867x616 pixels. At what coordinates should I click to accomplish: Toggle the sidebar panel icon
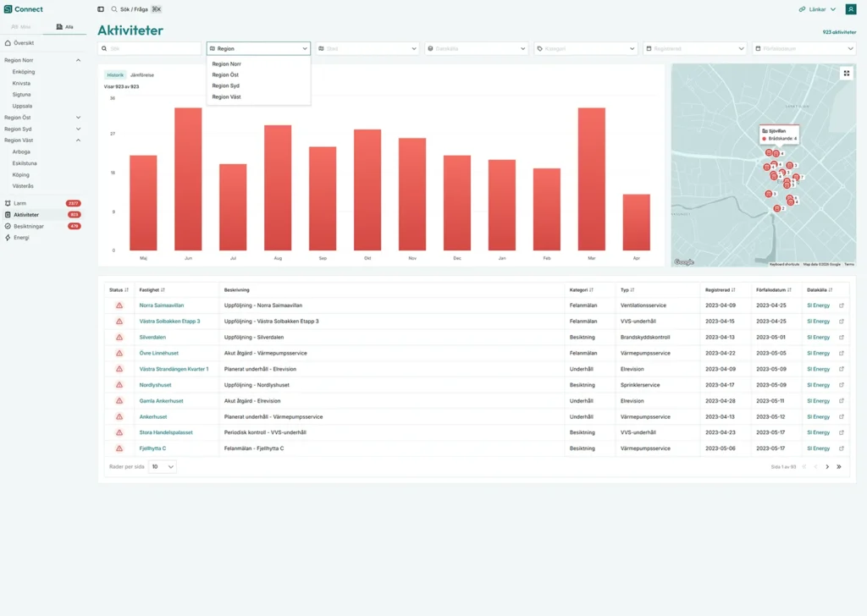coord(101,9)
